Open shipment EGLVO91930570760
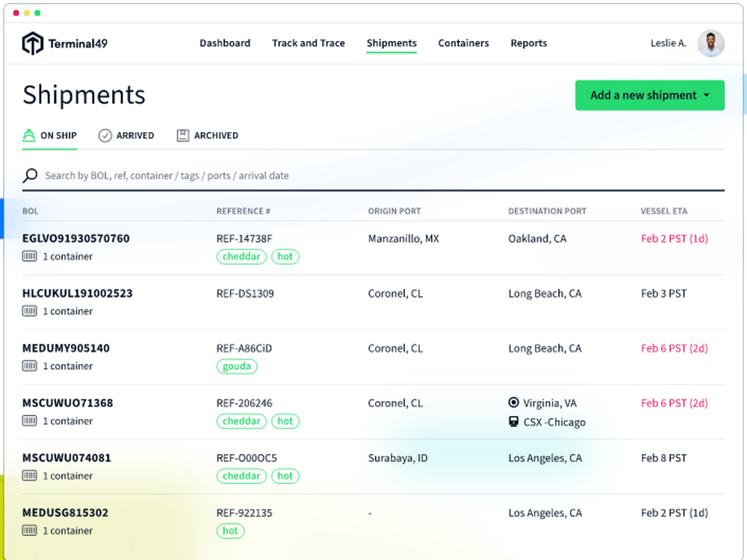 tap(75, 239)
